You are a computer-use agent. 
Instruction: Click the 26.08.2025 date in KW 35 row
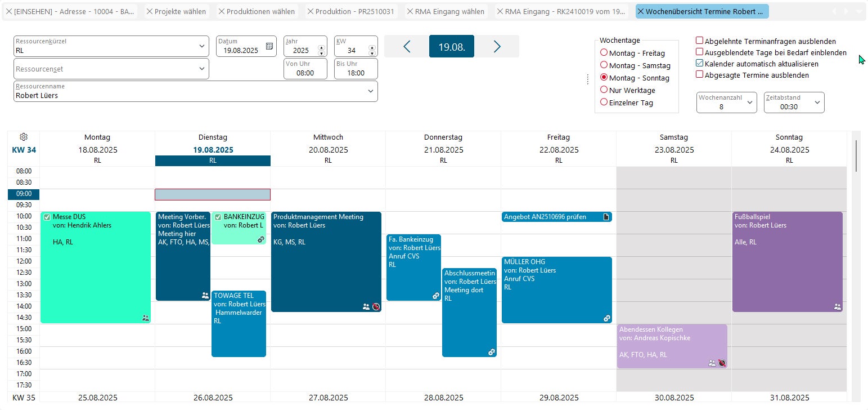(x=213, y=398)
